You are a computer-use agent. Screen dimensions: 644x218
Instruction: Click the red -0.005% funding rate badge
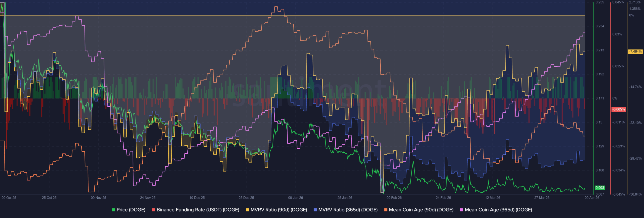pos(618,109)
